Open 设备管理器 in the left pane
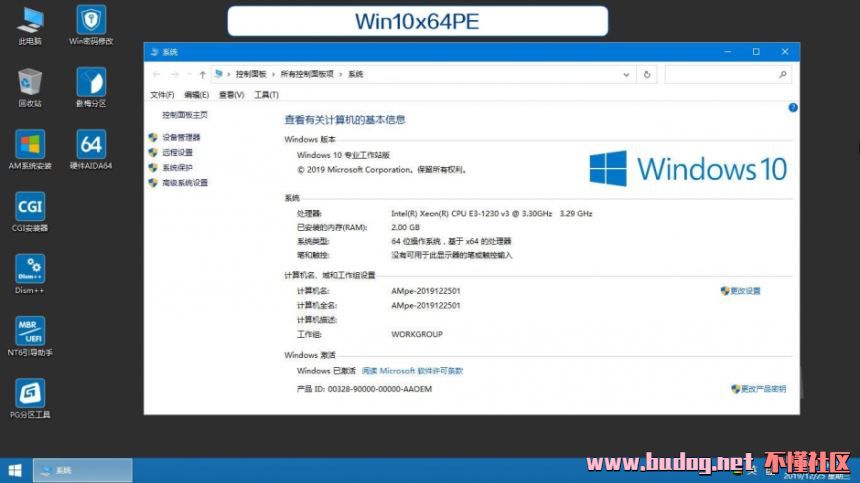This screenshot has height=483, width=860. click(x=181, y=137)
